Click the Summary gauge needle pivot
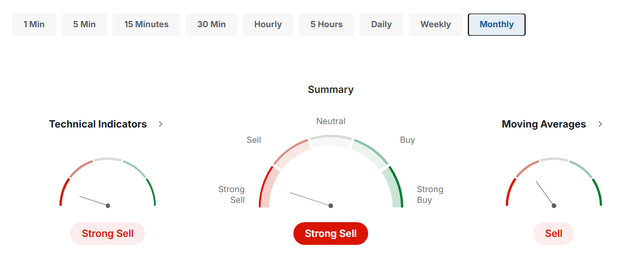 (331, 206)
